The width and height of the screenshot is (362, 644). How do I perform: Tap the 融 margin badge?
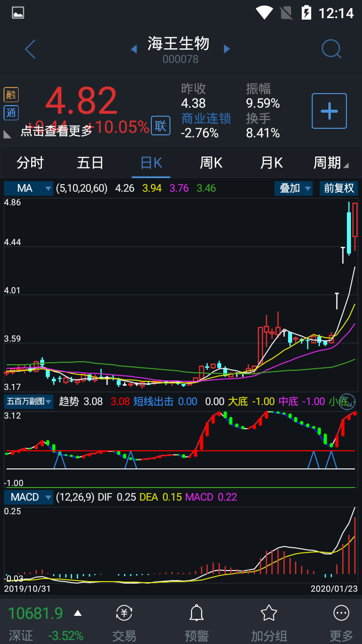pyautogui.click(x=11, y=95)
